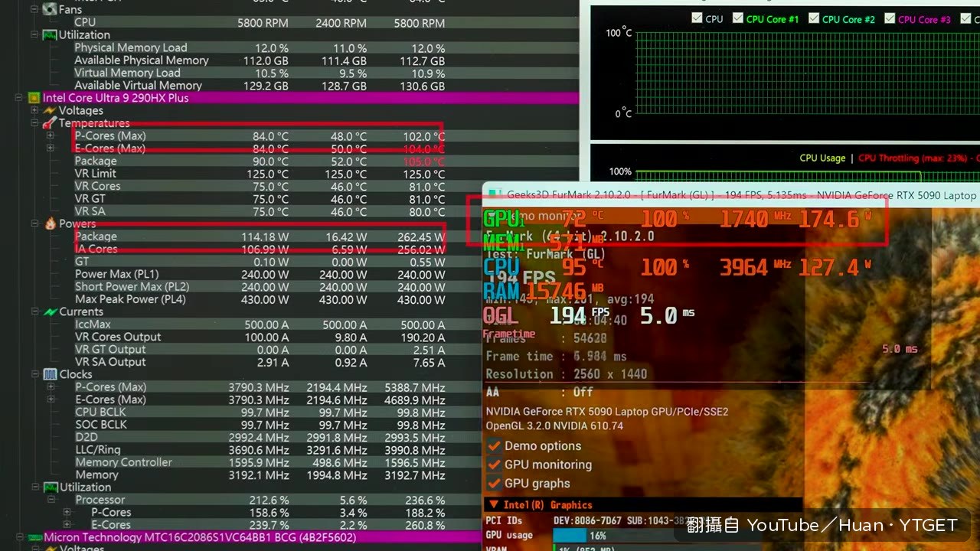Toggle the CPU Core #2 graph checkbox
The image size is (980, 551).
point(813,18)
